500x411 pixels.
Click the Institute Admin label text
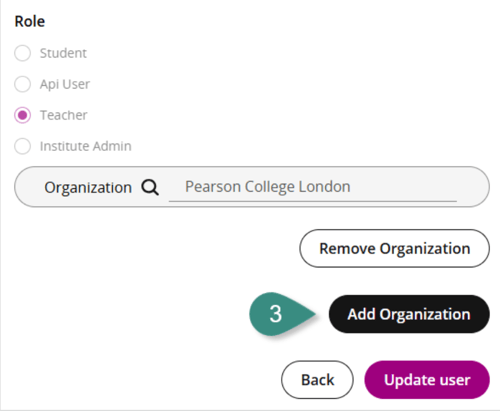pos(86,146)
